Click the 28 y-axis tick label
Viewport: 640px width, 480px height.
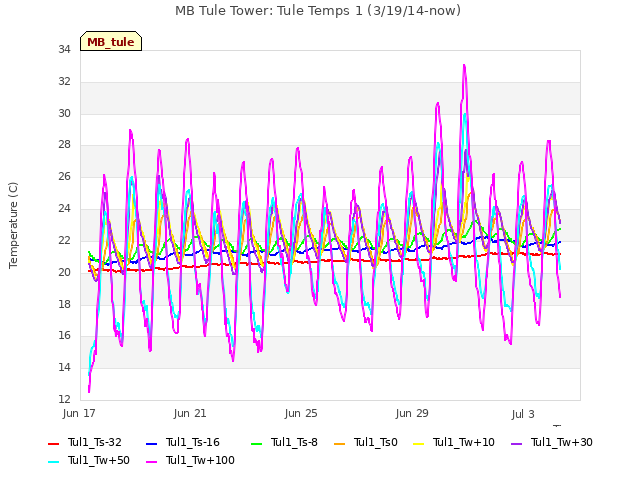pyautogui.click(x=64, y=145)
